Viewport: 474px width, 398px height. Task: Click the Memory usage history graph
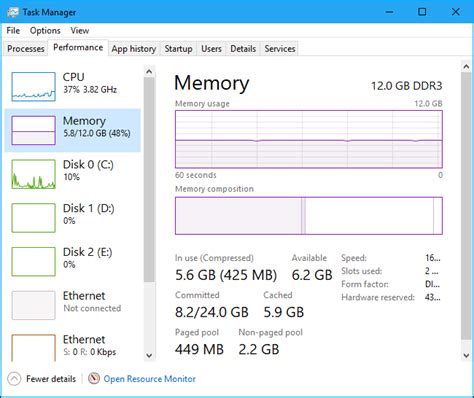coord(309,139)
